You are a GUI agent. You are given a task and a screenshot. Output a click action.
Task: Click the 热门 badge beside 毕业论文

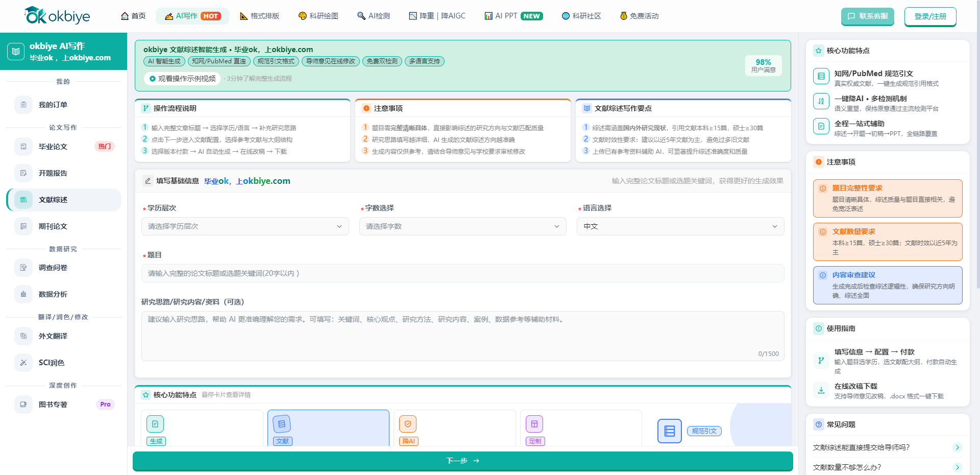pos(105,147)
